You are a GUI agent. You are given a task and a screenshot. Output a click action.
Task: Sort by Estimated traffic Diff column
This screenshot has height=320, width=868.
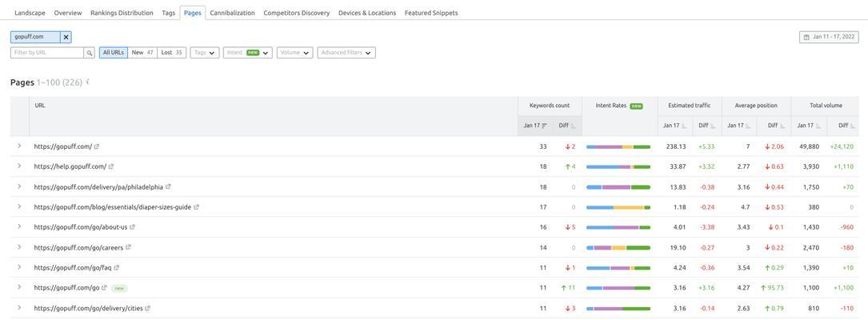point(707,126)
